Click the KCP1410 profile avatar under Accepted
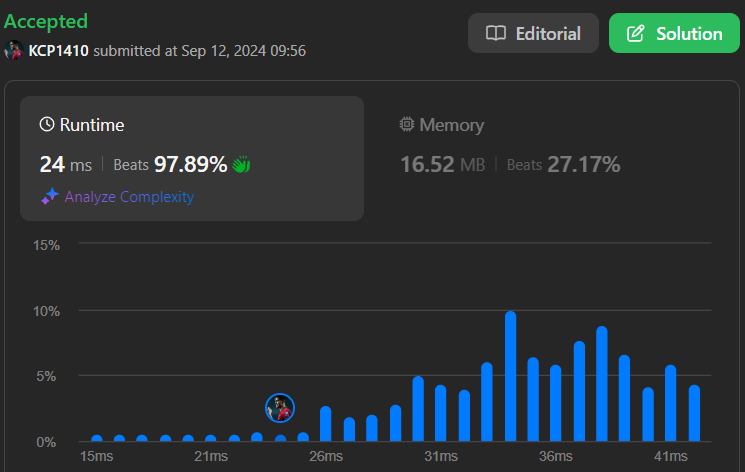745x472 pixels. (14, 50)
